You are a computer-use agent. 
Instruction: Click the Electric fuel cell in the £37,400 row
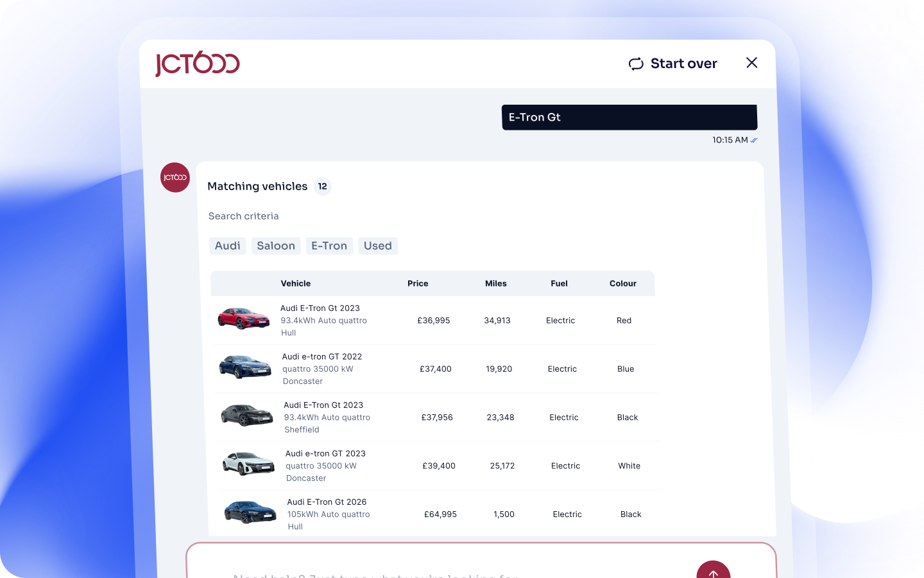[x=562, y=369]
